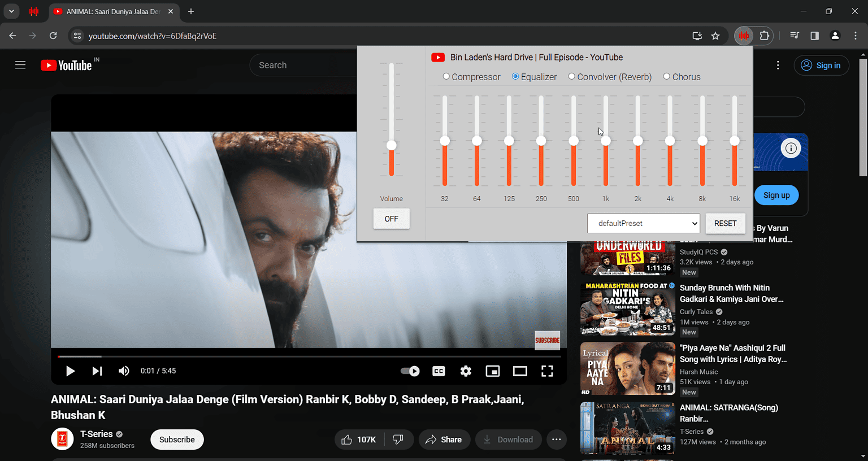Select the Convolver (Reverb) option

(571, 76)
